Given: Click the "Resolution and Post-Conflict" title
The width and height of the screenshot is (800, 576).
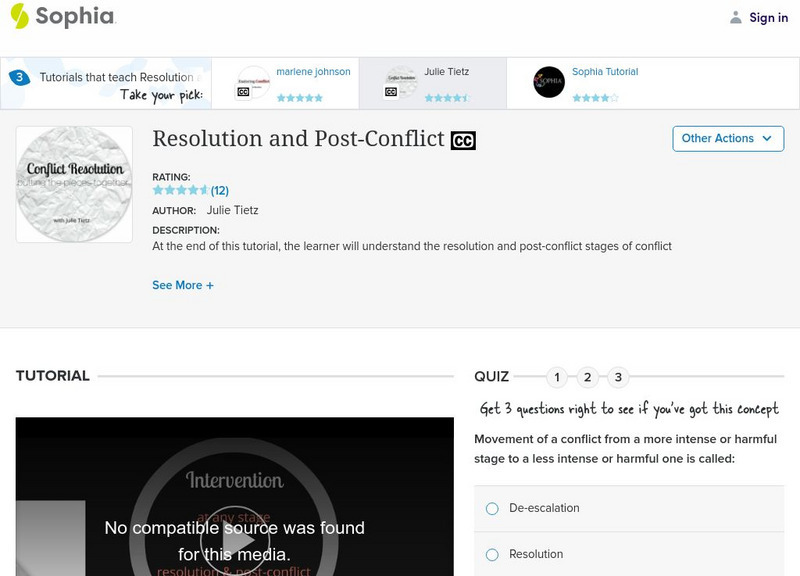Looking at the screenshot, I should click(298, 139).
